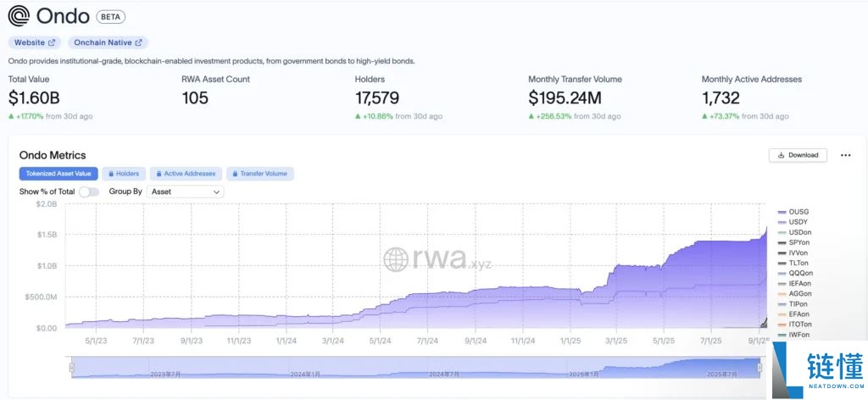Click the 7/1/24 x-axis label

[428, 340]
